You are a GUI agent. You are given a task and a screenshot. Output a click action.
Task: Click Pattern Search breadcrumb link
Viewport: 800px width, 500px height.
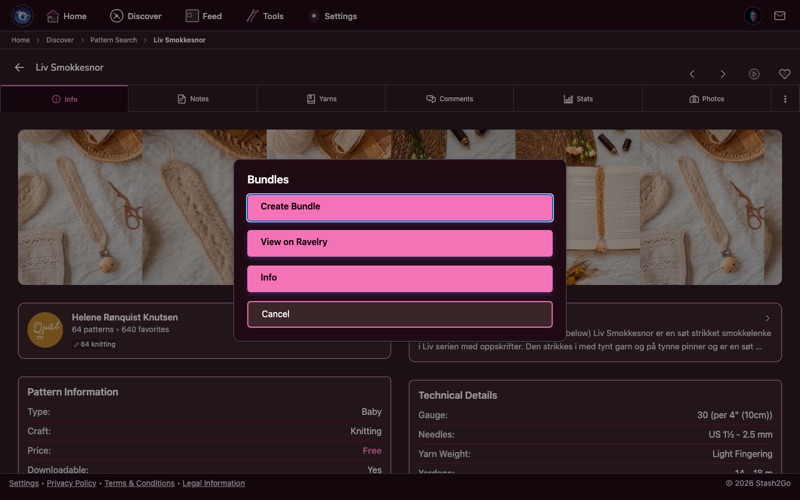pos(113,40)
